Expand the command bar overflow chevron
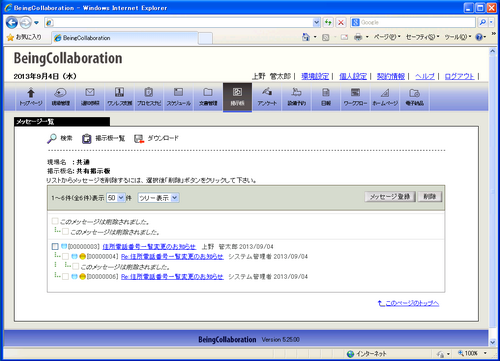500x361 pixels. click(493, 34)
